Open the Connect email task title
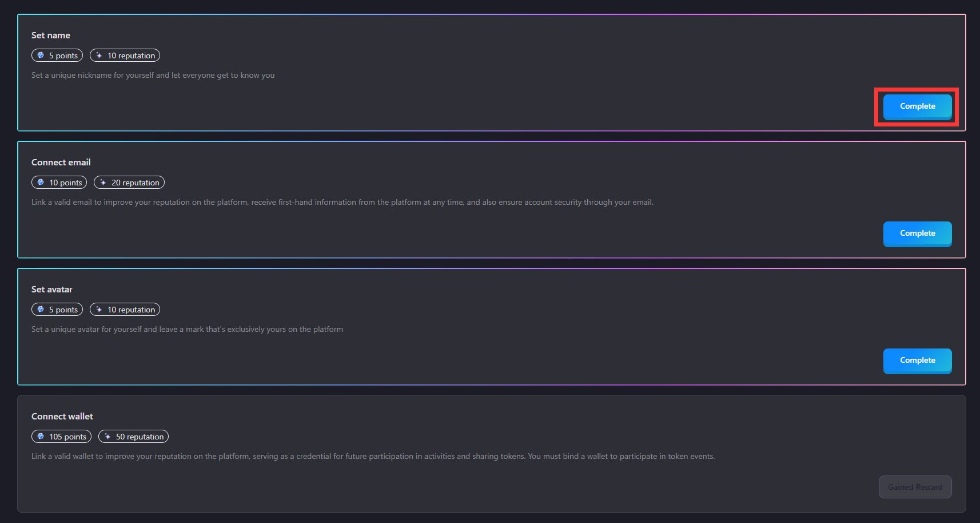980x523 pixels. click(61, 163)
